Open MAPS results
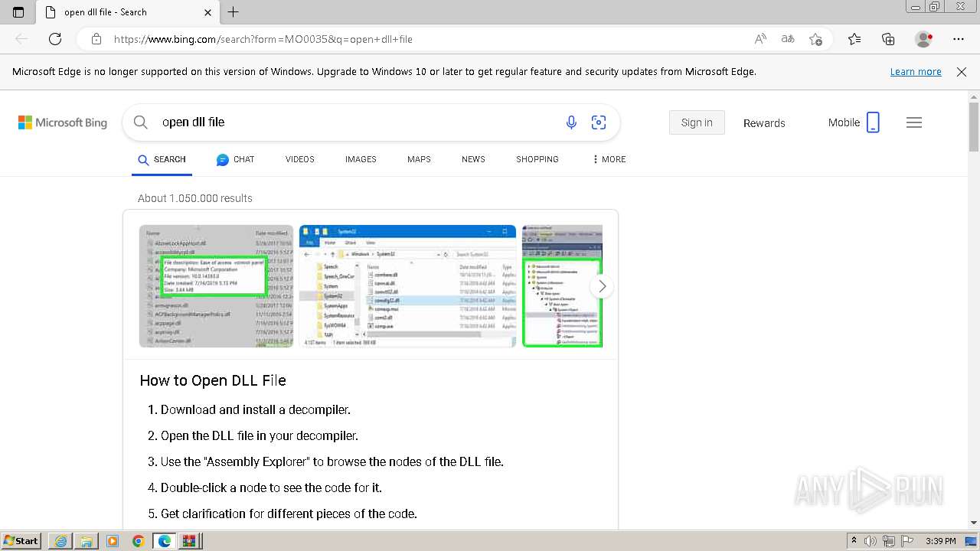This screenshot has height=551, width=980. (419, 159)
